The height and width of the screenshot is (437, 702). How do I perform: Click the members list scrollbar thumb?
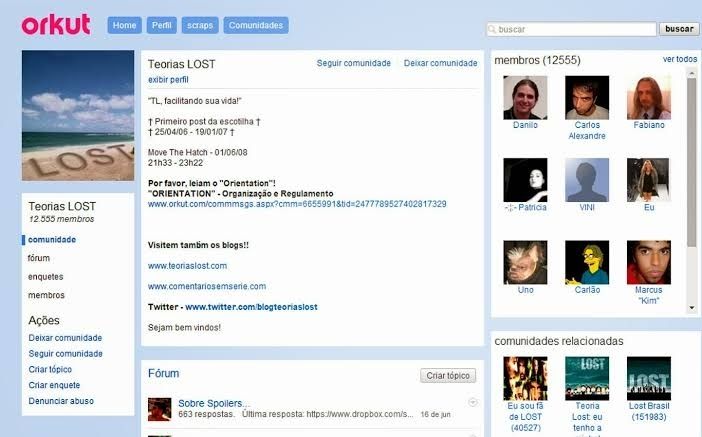[692, 162]
